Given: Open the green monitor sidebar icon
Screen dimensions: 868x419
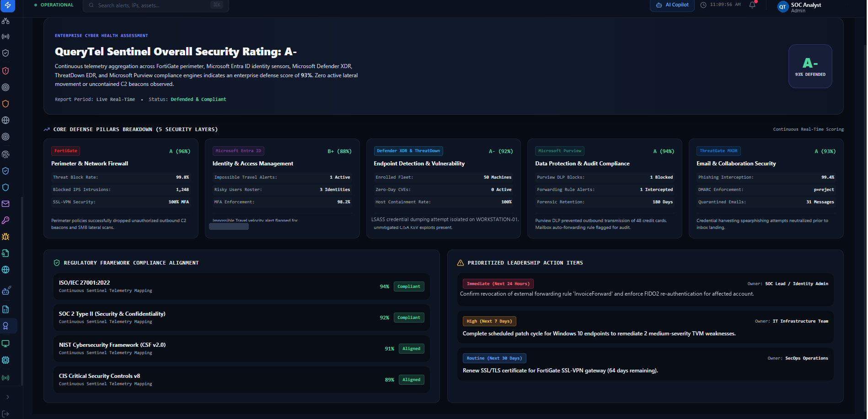Looking at the screenshot, I should pyautogui.click(x=5, y=344).
